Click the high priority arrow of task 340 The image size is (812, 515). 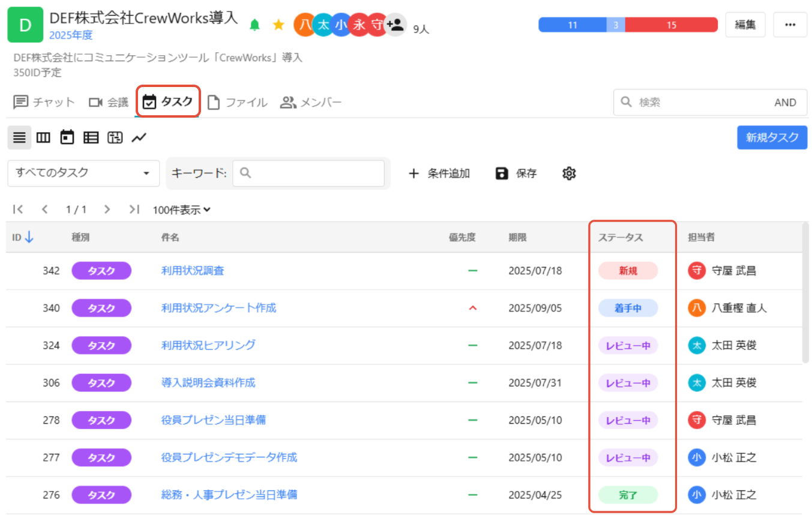click(473, 308)
